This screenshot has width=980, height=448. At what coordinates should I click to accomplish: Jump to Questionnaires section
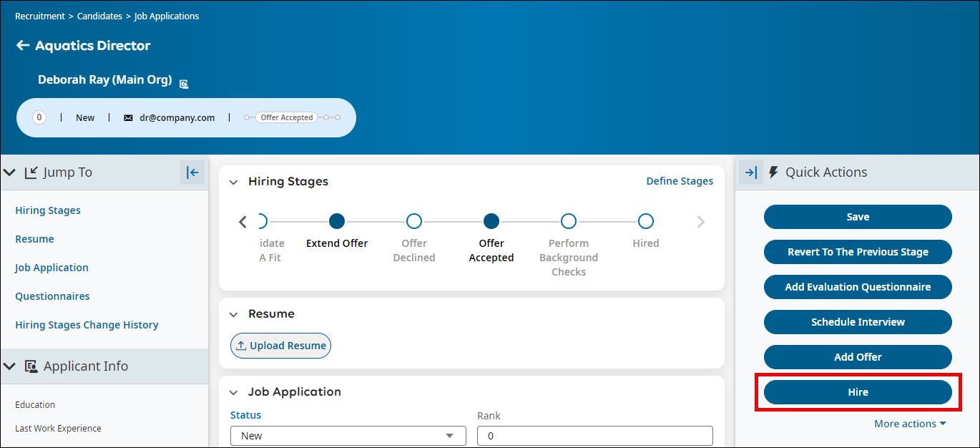point(52,296)
